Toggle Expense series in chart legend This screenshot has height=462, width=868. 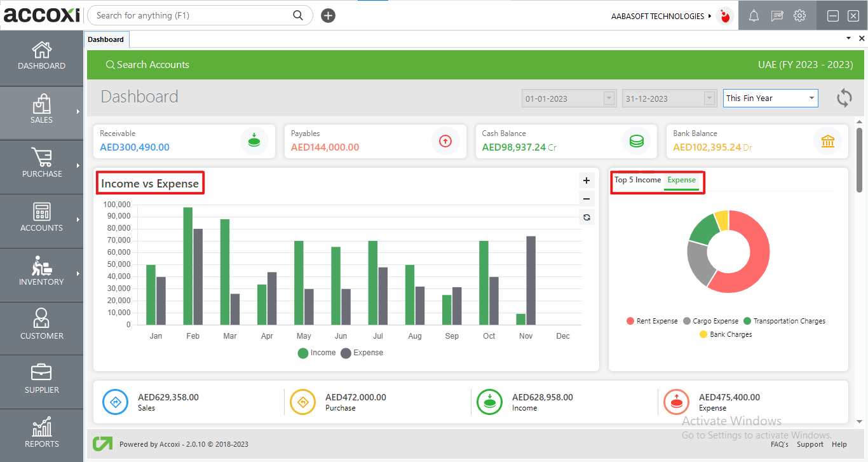[362, 353]
